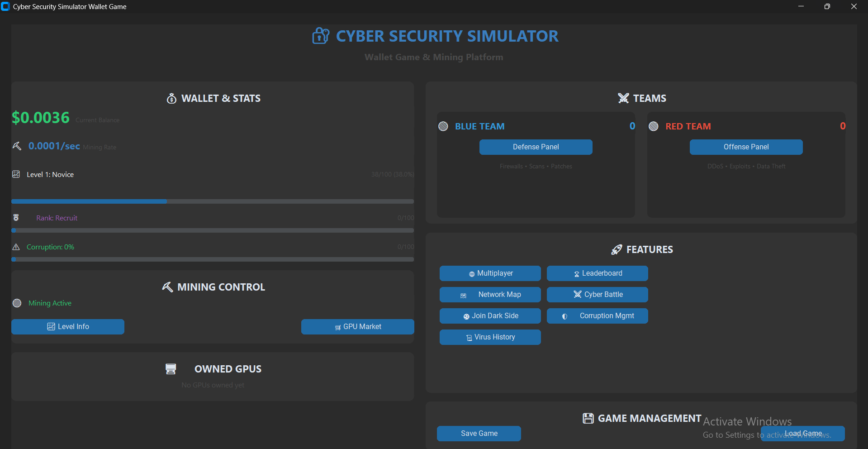Open Corruption Mgmt
The height and width of the screenshot is (449, 868).
coord(597,316)
